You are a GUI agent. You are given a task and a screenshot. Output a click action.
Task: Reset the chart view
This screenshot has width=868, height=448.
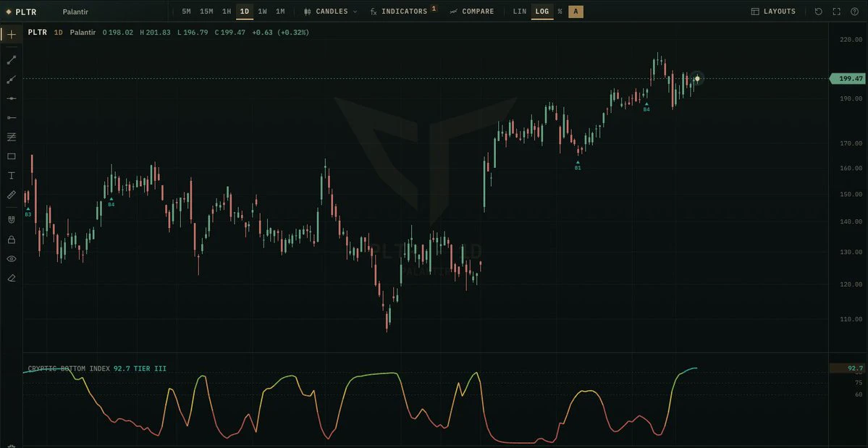tap(819, 12)
